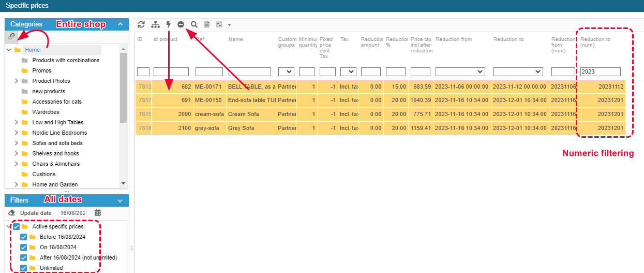Screen dimensions: 644x273
Task: Click the chain link icon under Categories
Action: pyautogui.click(x=11, y=37)
